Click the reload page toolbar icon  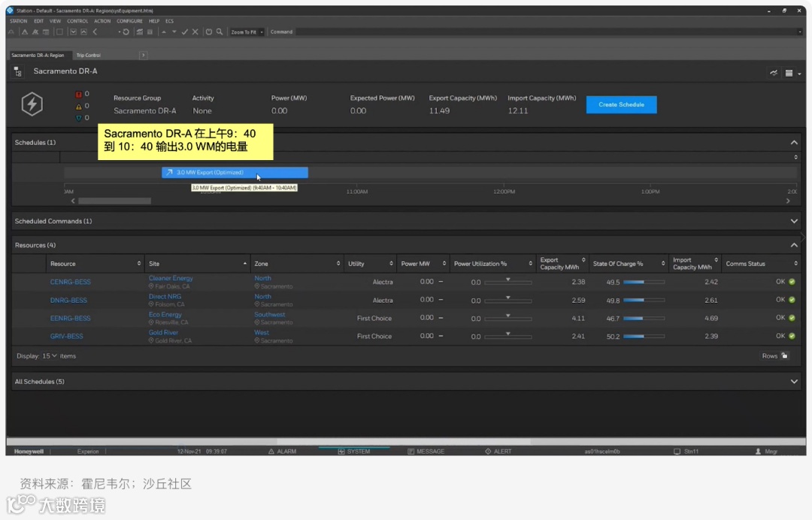tap(126, 32)
